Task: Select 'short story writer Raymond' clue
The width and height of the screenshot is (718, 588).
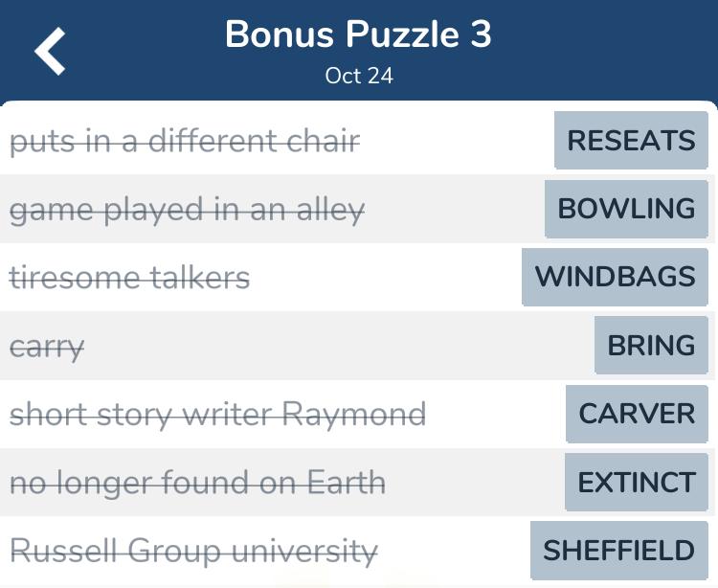Action: click(x=218, y=415)
